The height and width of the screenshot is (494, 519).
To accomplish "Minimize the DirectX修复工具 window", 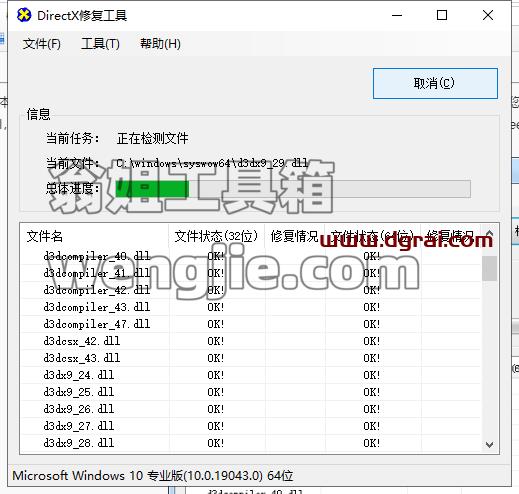I will (397, 15).
